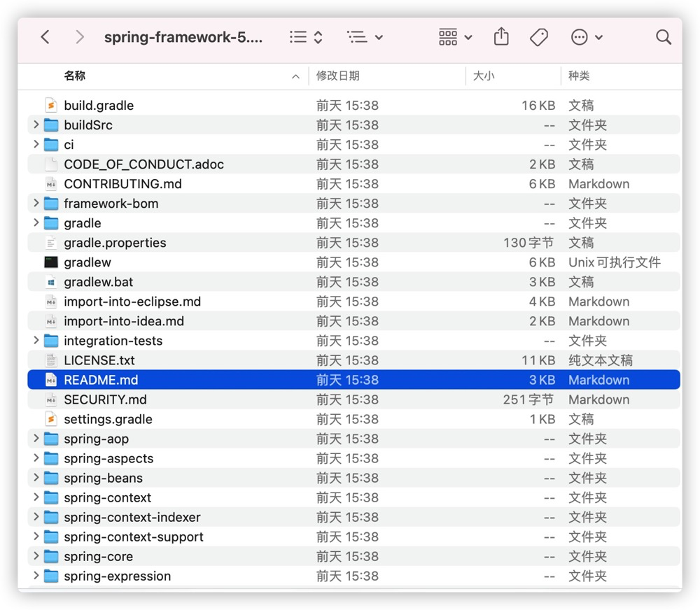This screenshot has height=610, width=700.
Task: Click the Tags toolbar icon
Action: click(539, 37)
